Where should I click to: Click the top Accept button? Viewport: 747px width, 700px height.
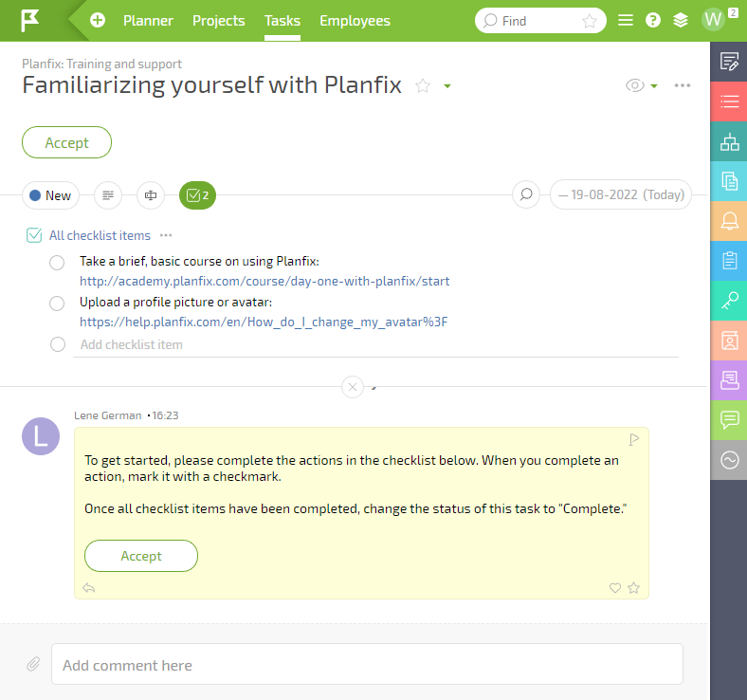66,142
